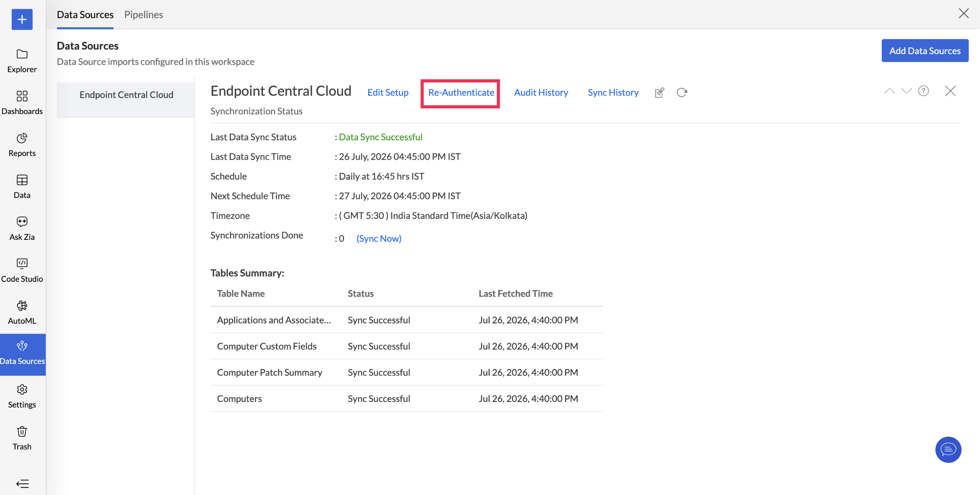Click the Last Data Sync Time value
Image resolution: width=980 pixels, height=495 pixels.
pos(400,156)
